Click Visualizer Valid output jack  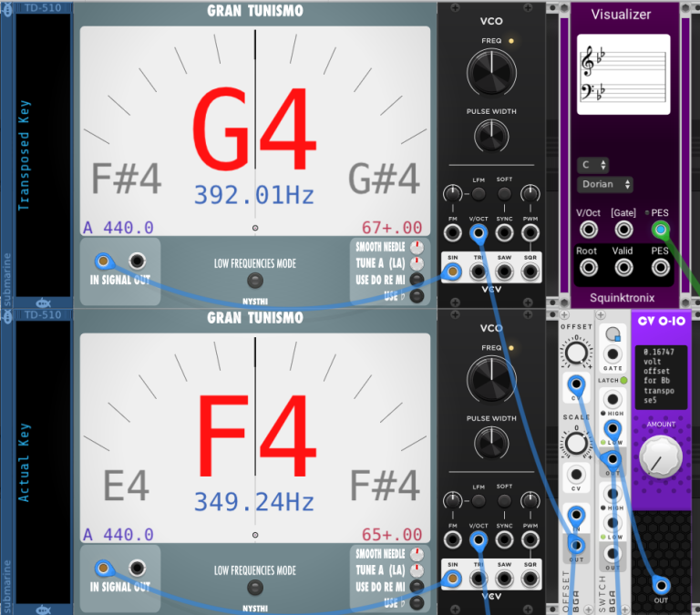pyautogui.click(x=623, y=268)
